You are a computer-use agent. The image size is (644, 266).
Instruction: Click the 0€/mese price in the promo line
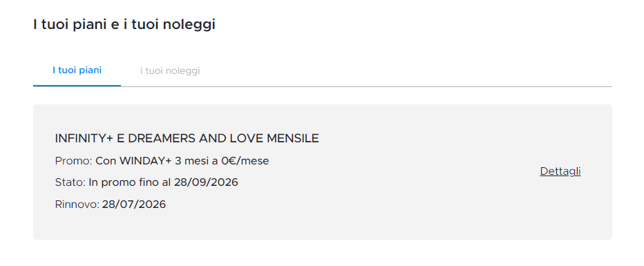tap(245, 161)
